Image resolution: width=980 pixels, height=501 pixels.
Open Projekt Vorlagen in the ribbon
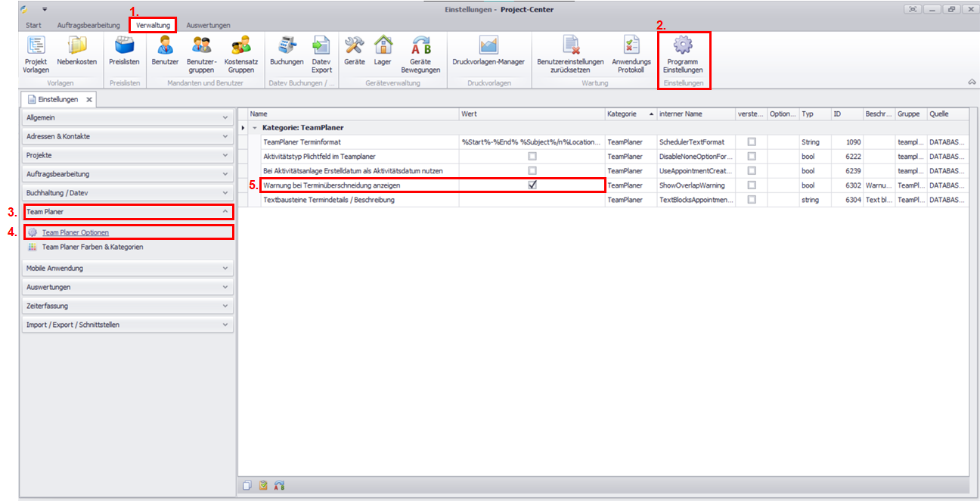pyautogui.click(x=36, y=54)
